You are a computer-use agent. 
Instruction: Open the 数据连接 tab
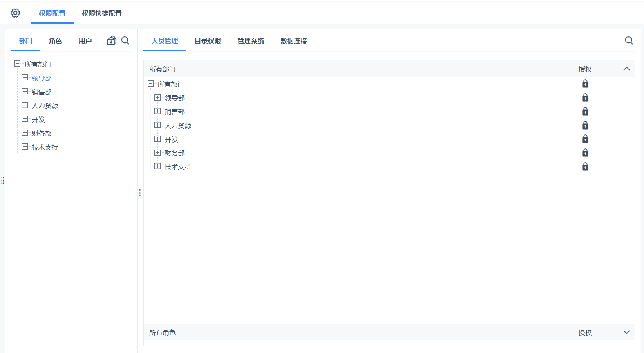[293, 41]
